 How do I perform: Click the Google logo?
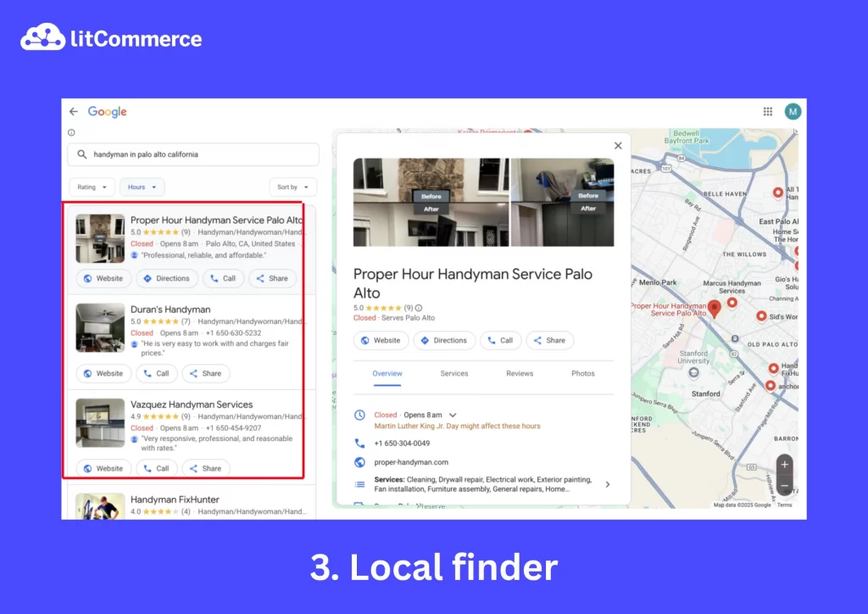click(108, 112)
